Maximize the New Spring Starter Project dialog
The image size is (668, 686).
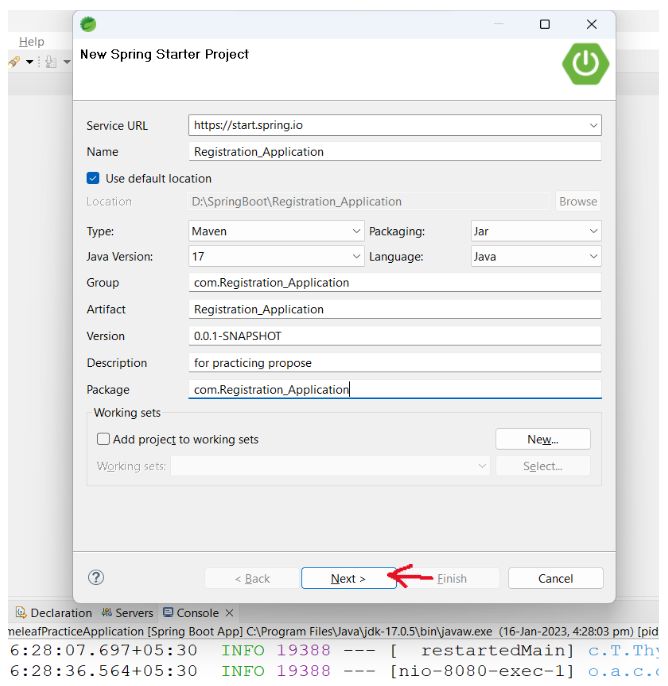pos(545,24)
